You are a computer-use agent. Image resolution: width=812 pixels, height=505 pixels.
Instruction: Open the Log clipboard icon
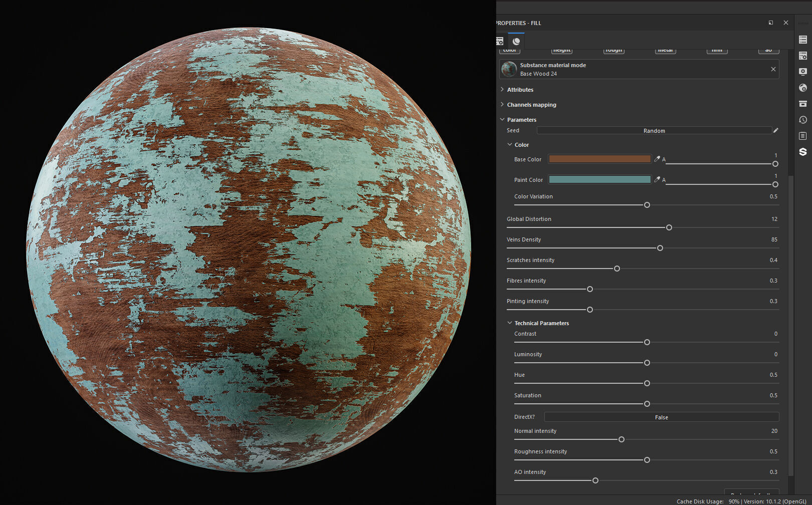(x=802, y=136)
